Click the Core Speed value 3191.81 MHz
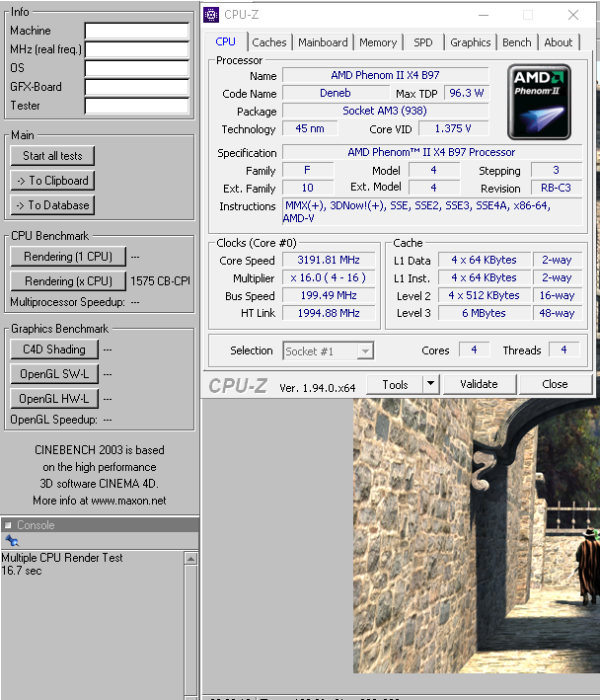This screenshot has width=600, height=700. (x=329, y=260)
